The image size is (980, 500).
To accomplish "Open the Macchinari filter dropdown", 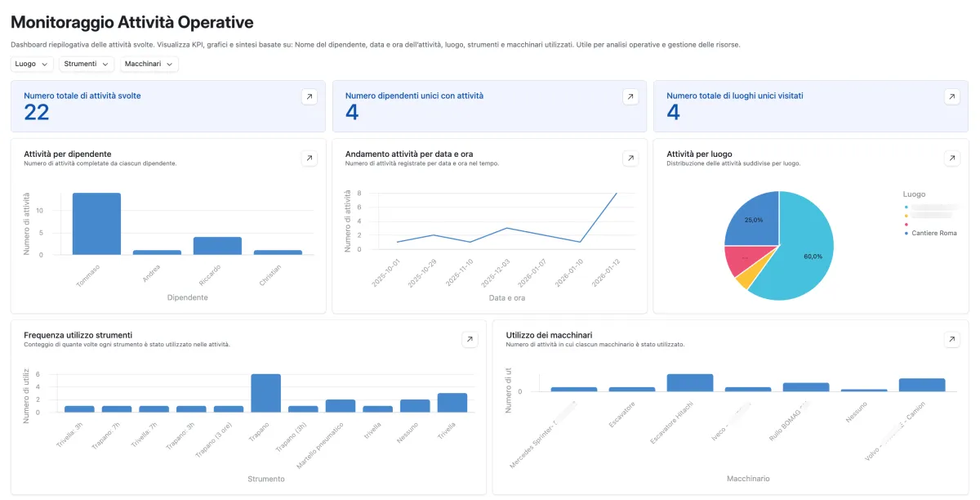I will click(x=149, y=64).
